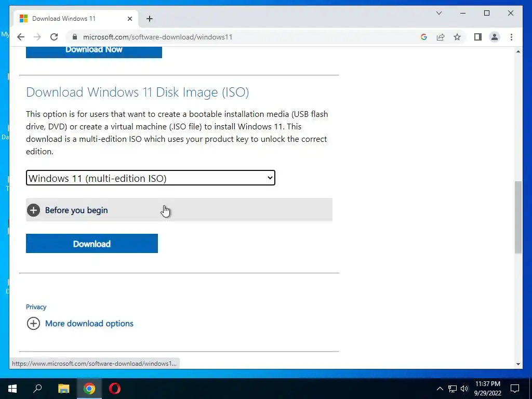
Task: Share this page using the share icon
Action: [x=441, y=37]
